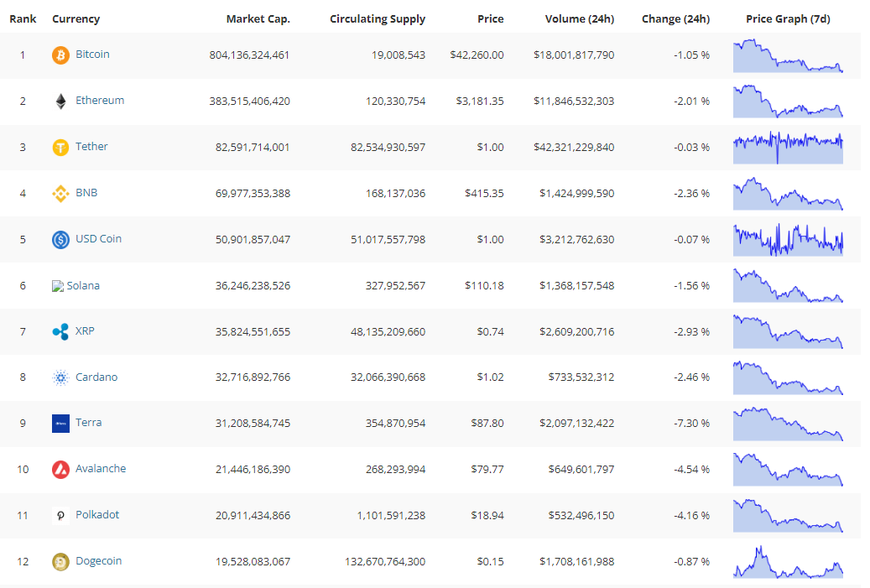Sort table by Market Cap. header
The image size is (870, 588).
pyautogui.click(x=258, y=18)
